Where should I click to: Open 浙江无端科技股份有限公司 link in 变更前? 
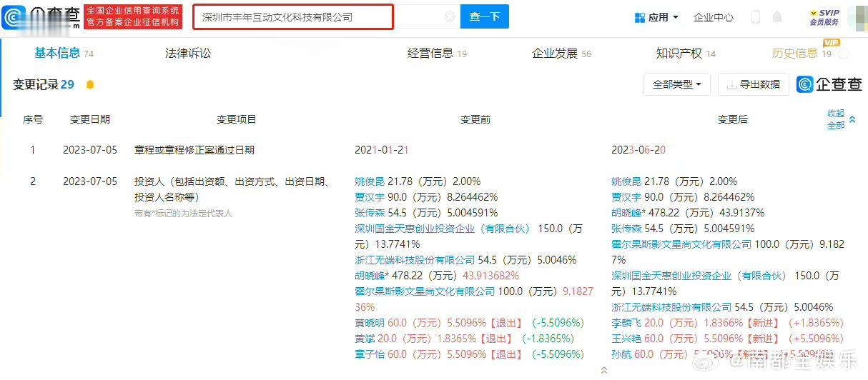(x=415, y=260)
